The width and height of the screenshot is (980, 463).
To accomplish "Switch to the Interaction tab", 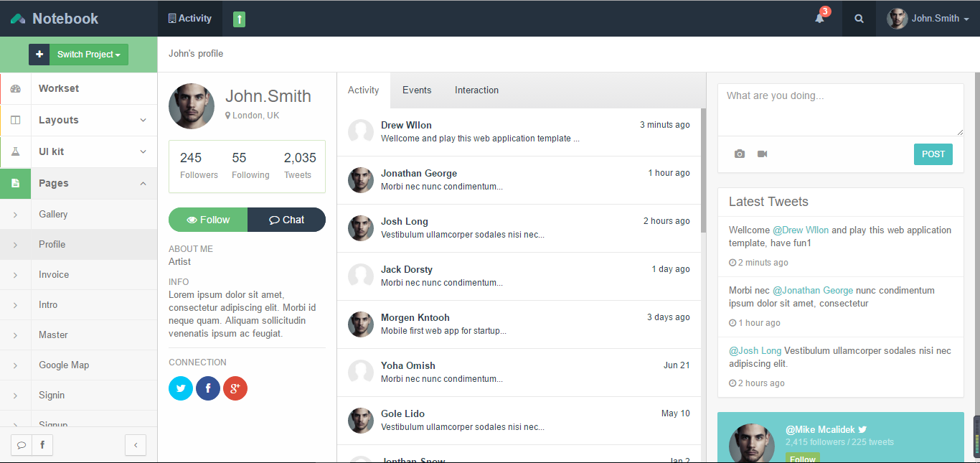I will click(476, 90).
